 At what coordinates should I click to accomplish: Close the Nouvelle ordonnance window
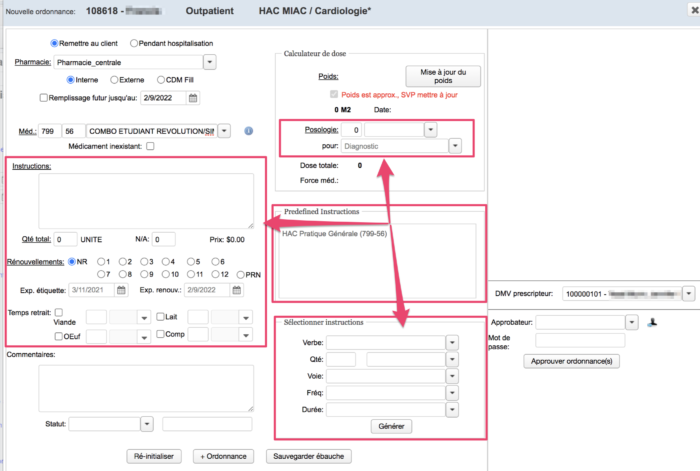click(x=688, y=9)
